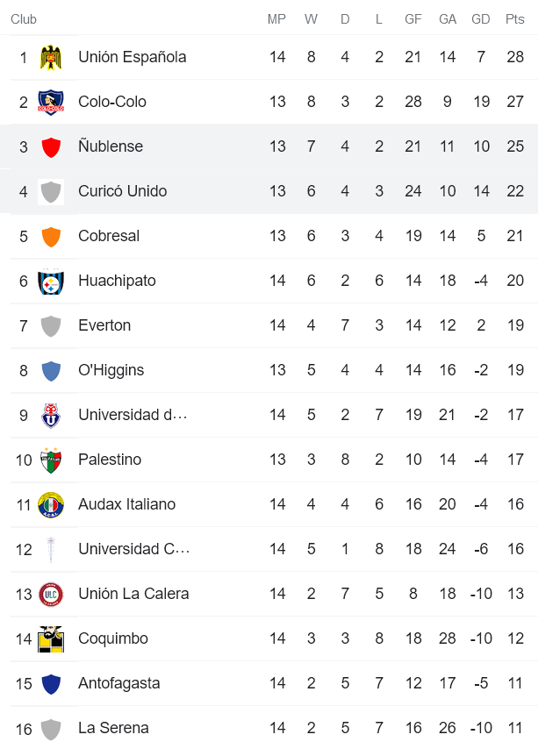This screenshot has width=538, height=756.
Task: Click the GD column header
Action: tap(480, 19)
